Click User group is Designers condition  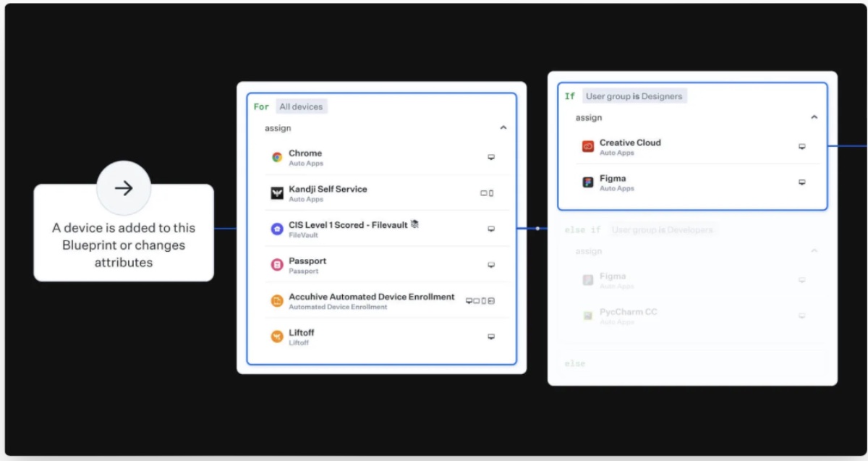point(634,96)
